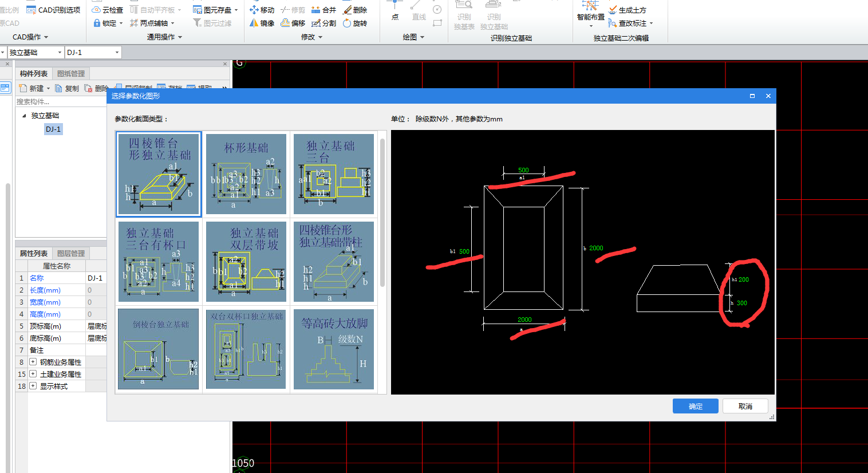Choose 独立基础三台有杯口 section thumbnail
Viewport: 868px width, 473px height.
coord(159,262)
